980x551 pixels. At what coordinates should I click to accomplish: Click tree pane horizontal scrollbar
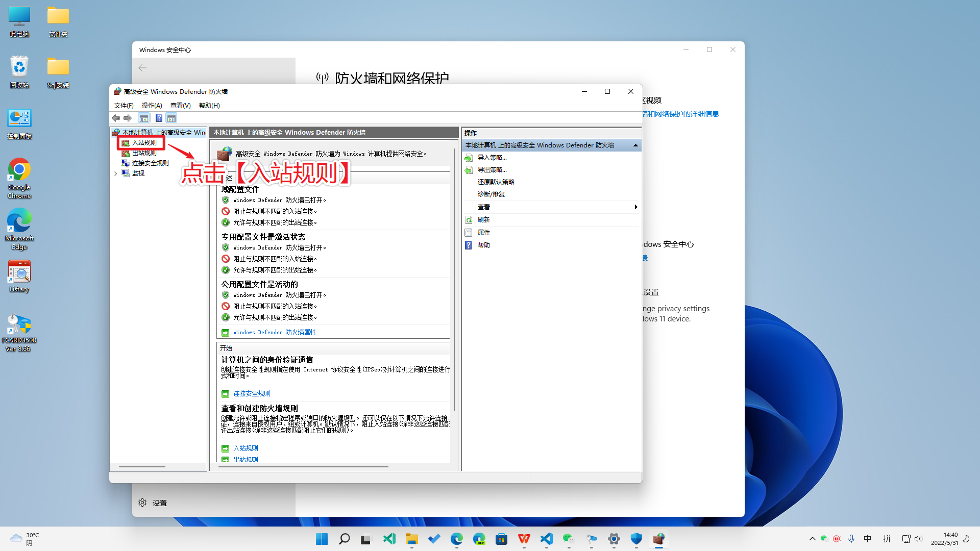tap(142, 467)
